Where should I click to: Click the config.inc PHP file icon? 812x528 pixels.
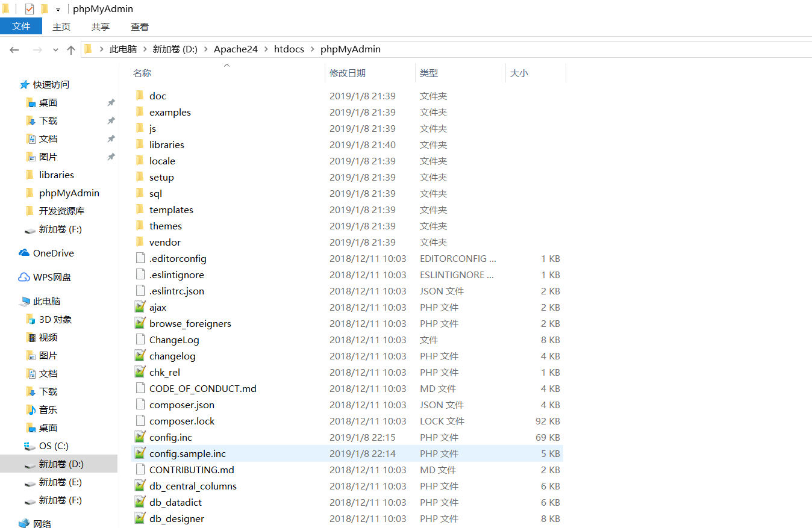click(140, 437)
